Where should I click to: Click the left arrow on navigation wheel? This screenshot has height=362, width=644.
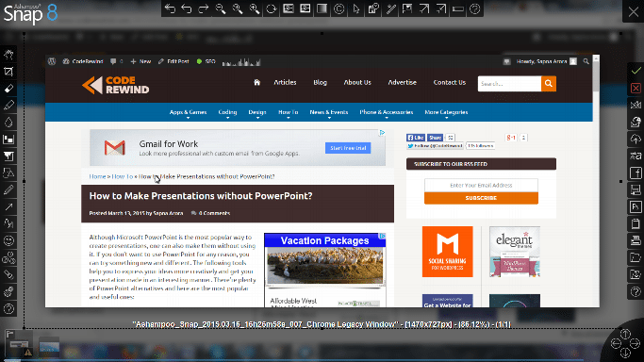(616, 343)
